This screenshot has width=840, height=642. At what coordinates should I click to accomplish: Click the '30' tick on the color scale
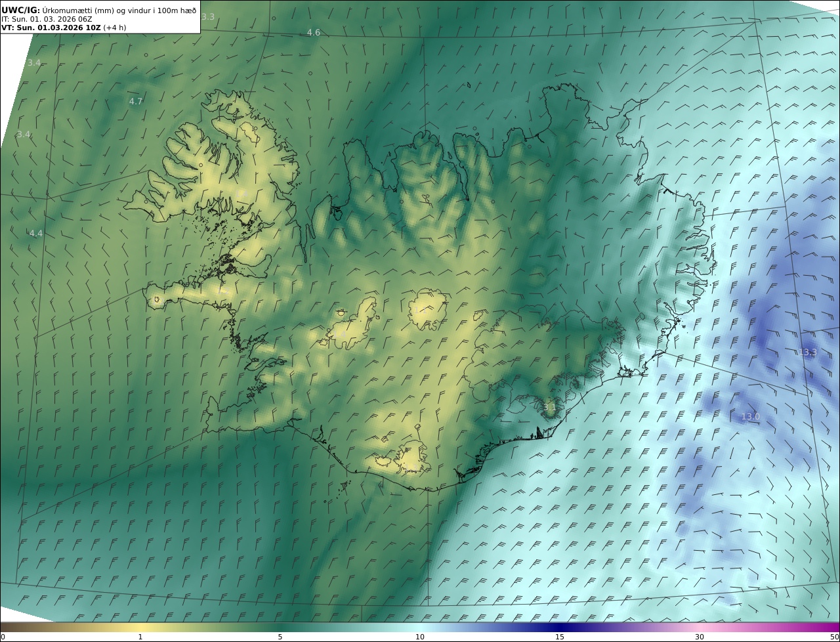click(700, 637)
